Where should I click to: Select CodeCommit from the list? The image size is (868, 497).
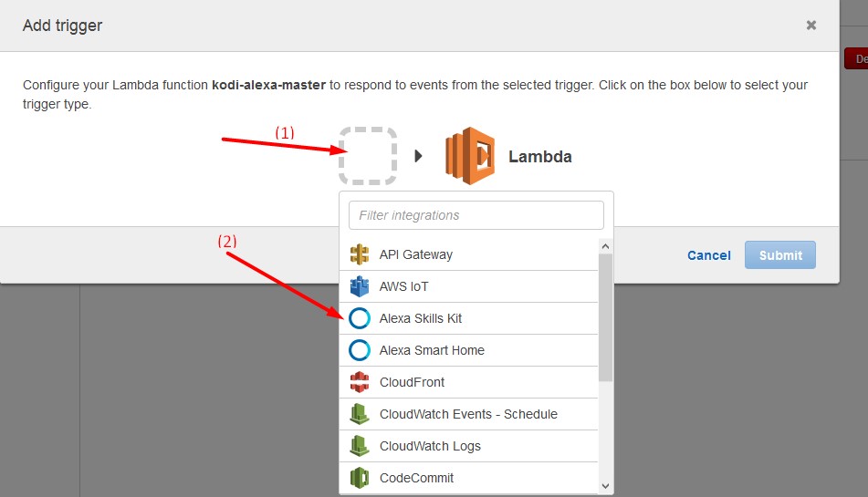(x=469, y=478)
